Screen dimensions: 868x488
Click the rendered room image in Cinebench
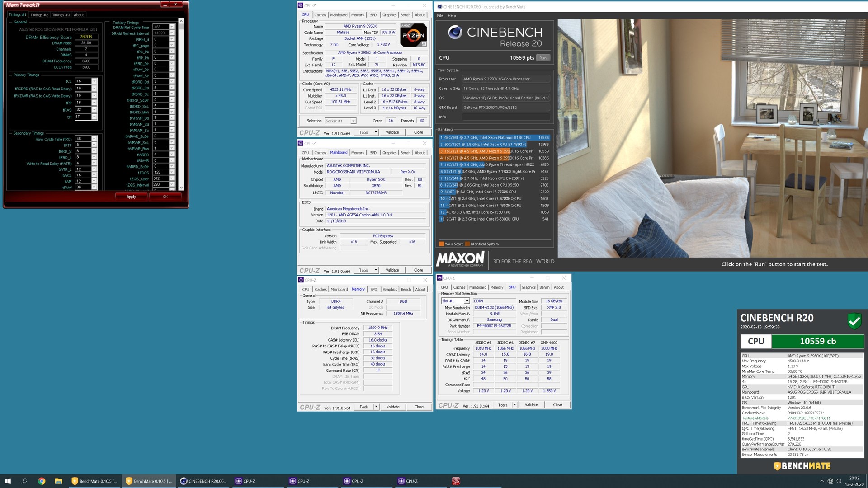(x=712, y=138)
